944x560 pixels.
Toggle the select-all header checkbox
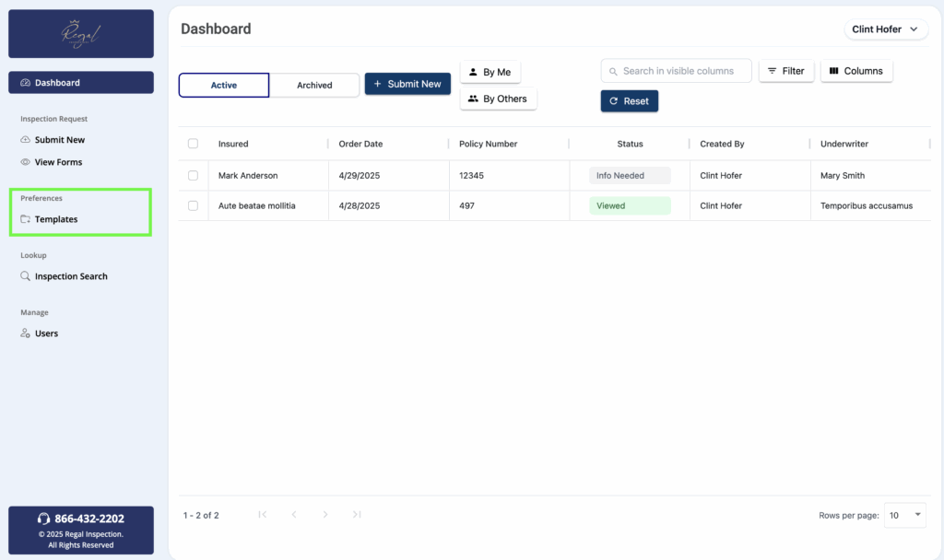(x=193, y=144)
